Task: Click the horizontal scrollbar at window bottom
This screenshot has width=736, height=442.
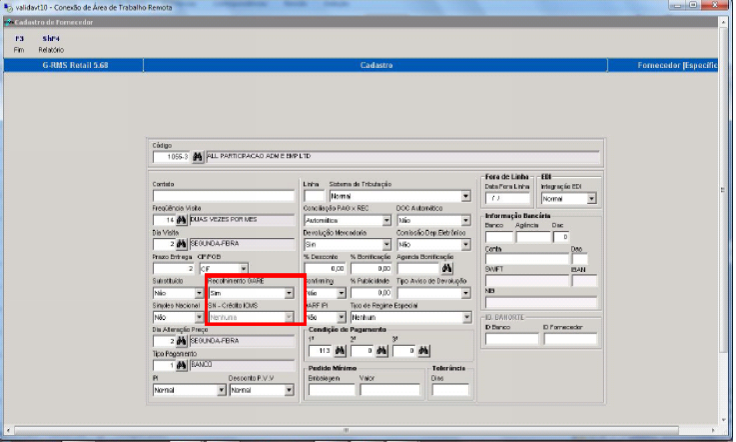Action: [x=346, y=430]
